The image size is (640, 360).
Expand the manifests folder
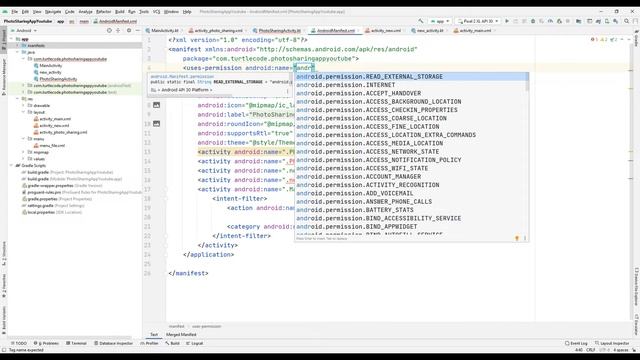coord(18,46)
